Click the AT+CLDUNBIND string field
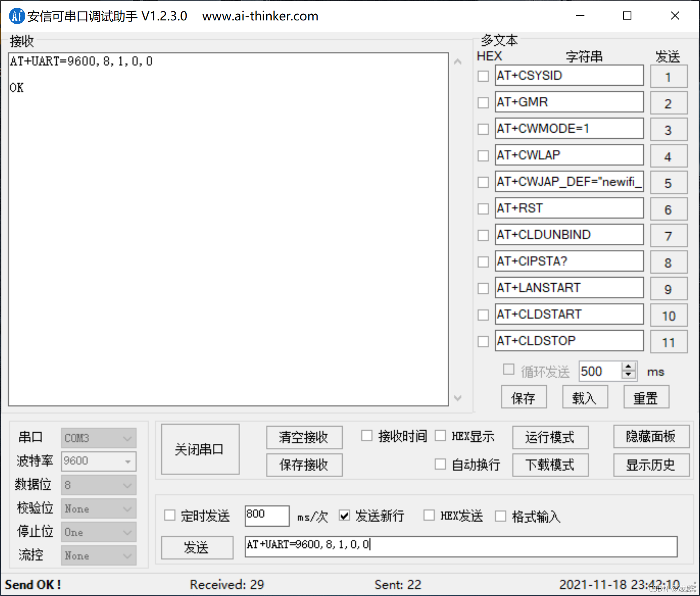Screen dimensions: 700x596 [x=569, y=234]
